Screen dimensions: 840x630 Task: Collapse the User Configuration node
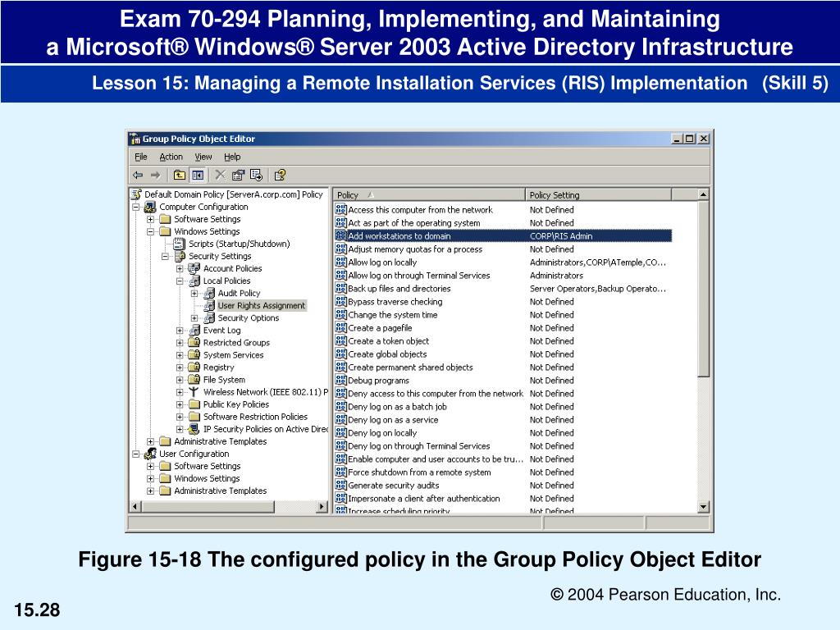136,454
